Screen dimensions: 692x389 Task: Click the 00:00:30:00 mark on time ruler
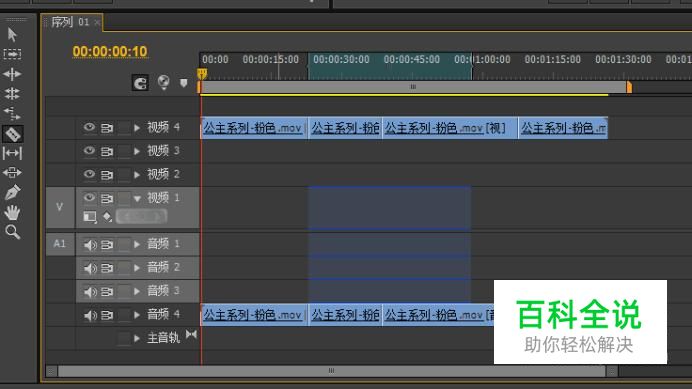(341, 59)
